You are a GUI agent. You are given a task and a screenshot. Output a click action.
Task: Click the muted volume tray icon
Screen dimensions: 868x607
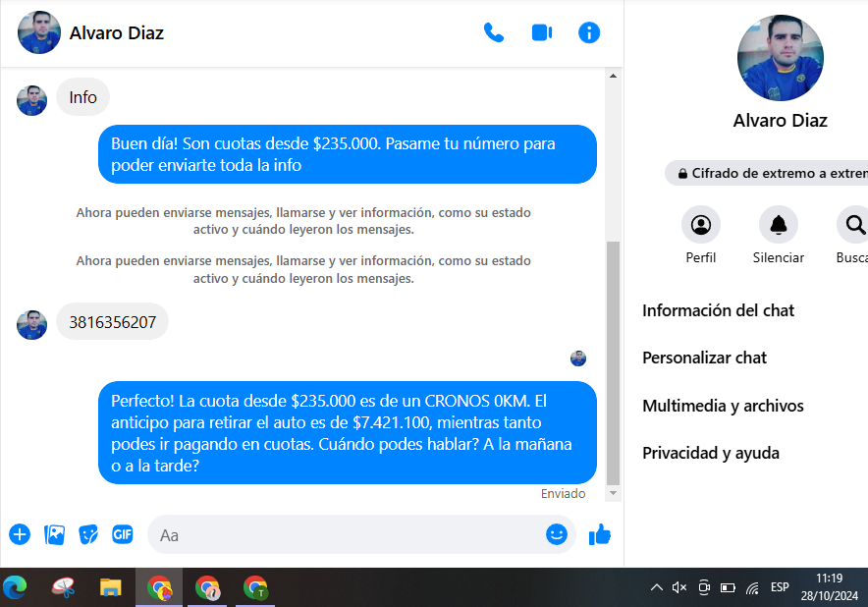point(679,587)
